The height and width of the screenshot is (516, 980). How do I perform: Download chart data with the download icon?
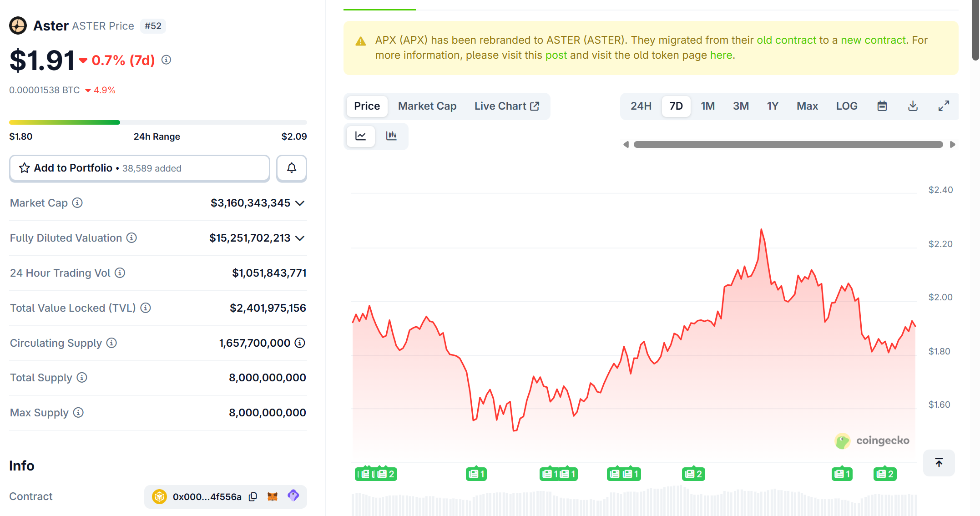point(913,106)
